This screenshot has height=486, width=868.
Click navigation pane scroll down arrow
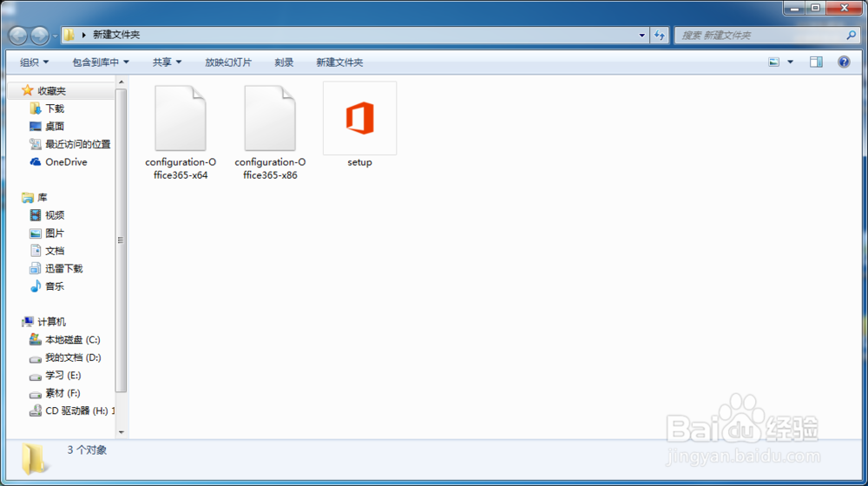pos(122,431)
